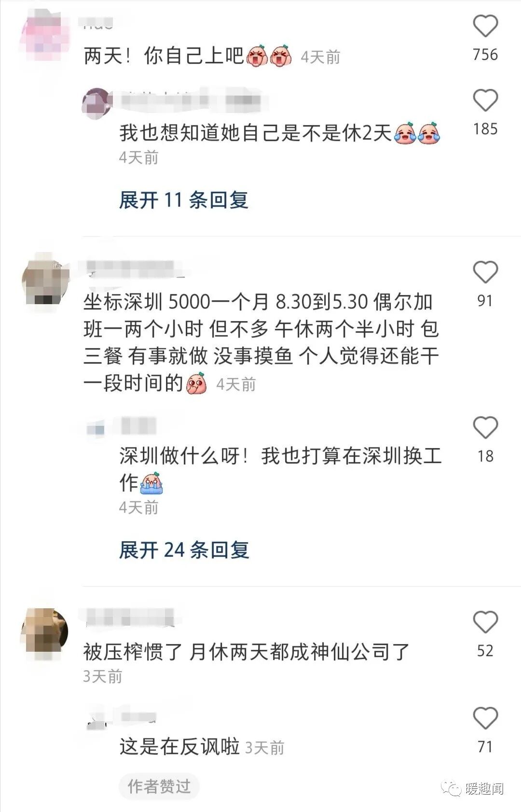Tap the comment 被压榨惯了 月休两天

(246, 652)
